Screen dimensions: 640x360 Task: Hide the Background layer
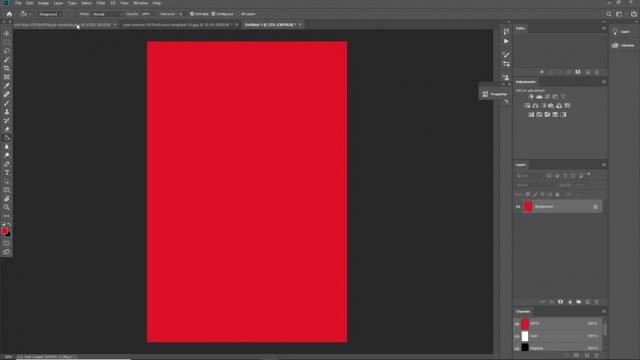pos(518,207)
